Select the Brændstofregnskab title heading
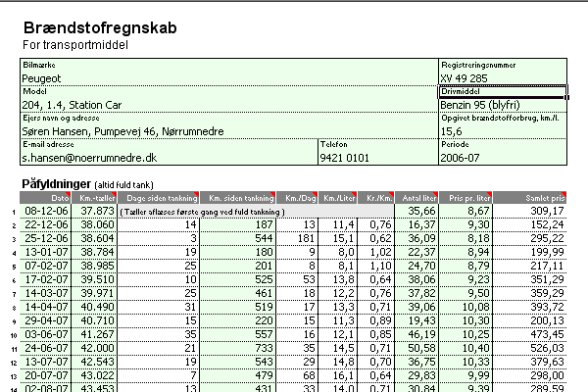Screen dimensions: 588x392 [99, 29]
